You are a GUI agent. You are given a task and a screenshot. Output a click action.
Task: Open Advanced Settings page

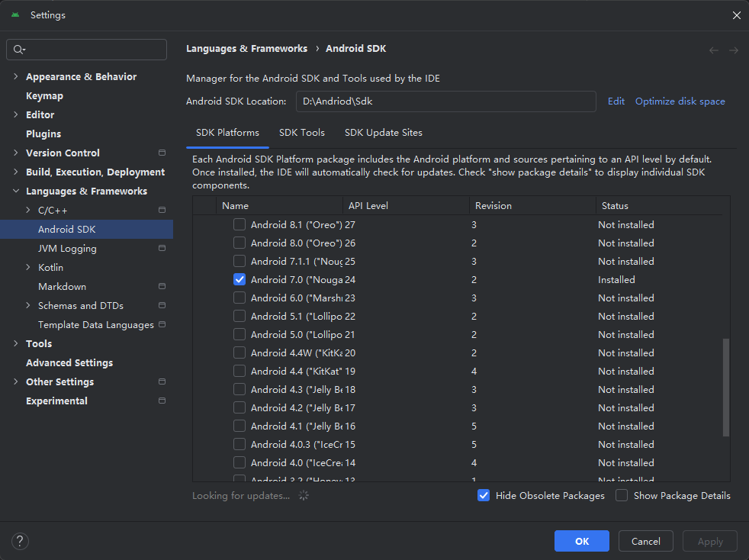click(69, 362)
